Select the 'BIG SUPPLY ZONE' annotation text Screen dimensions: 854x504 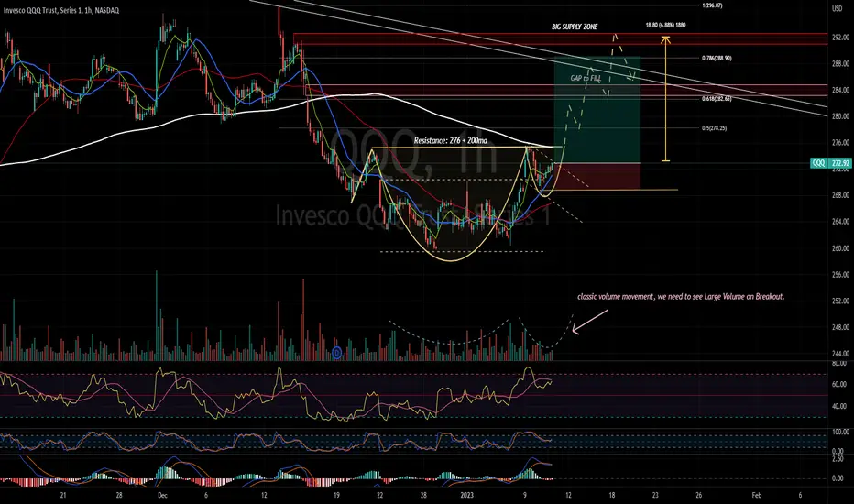coord(575,27)
